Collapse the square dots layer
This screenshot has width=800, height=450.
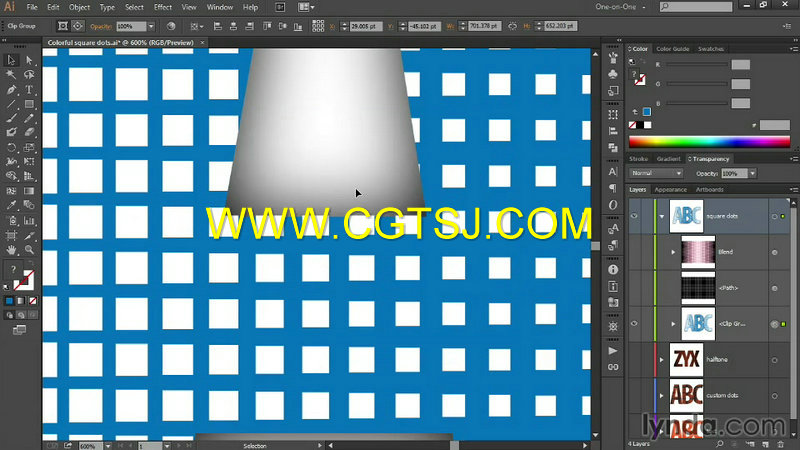(662, 216)
